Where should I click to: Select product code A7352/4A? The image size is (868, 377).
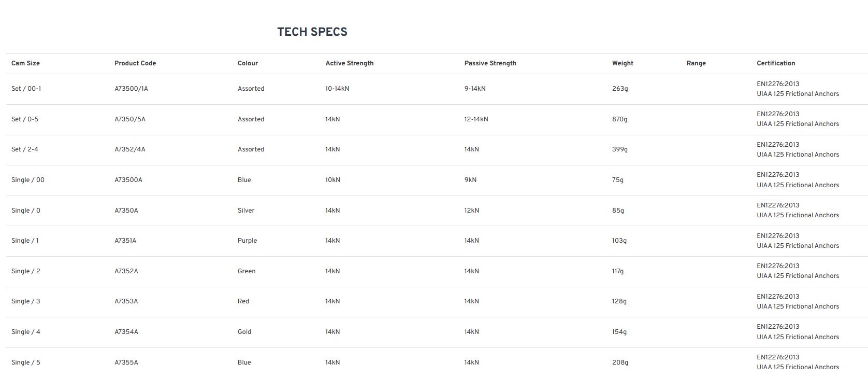click(x=129, y=149)
